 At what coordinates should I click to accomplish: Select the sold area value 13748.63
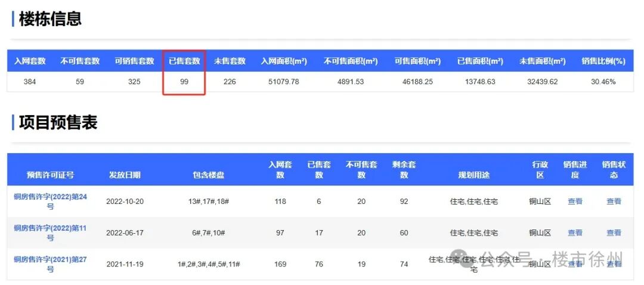(480, 82)
